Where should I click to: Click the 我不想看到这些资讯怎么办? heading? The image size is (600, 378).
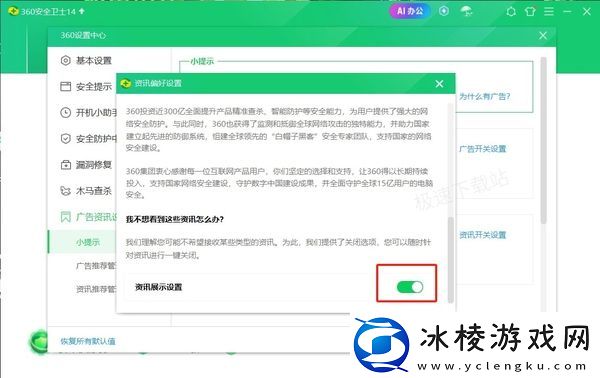pos(175,219)
